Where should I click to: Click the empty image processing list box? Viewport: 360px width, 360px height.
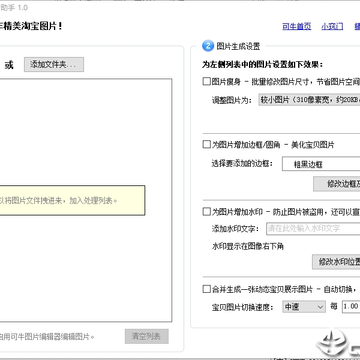pos(86,200)
